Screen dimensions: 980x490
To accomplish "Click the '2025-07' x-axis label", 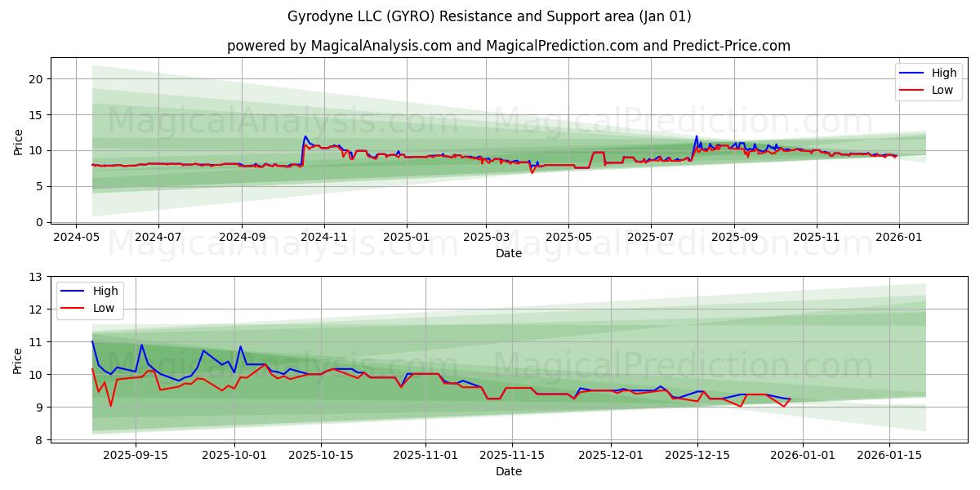I will [650, 237].
